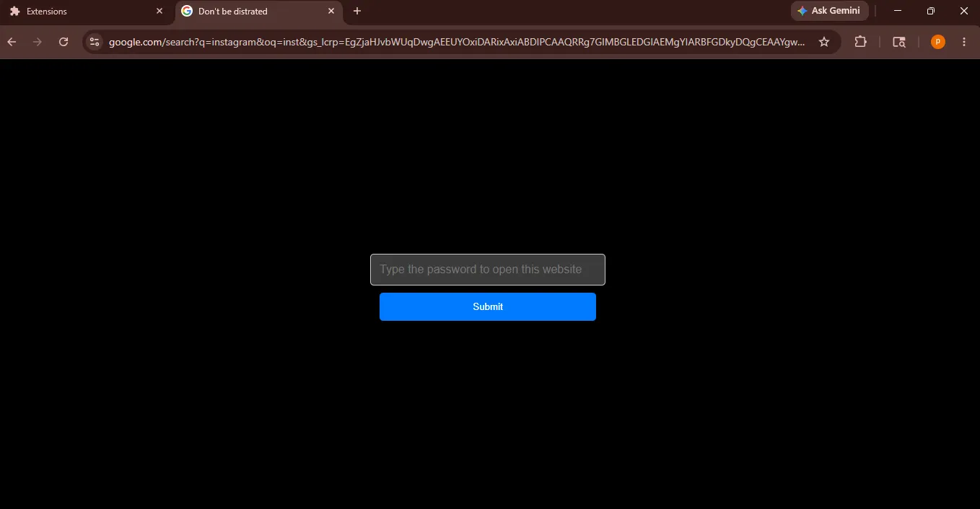
Task: Select the "Don't be distrated" tab
Action: coord(260,12)
